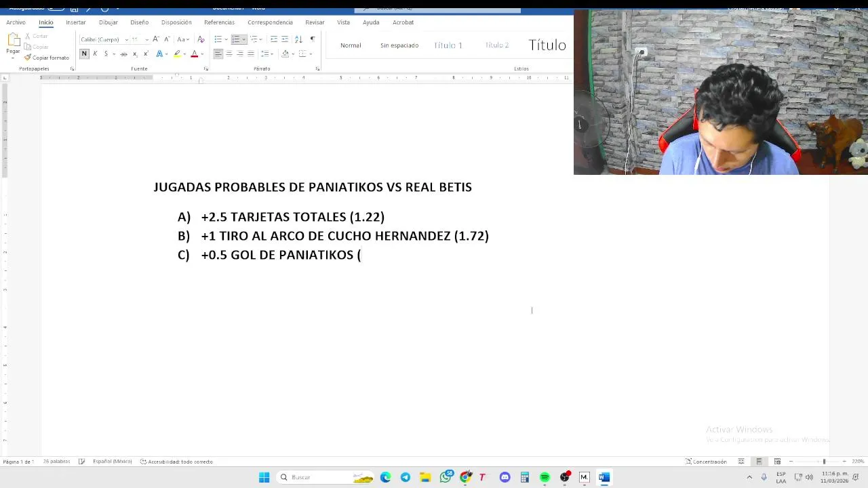Click the JUGADAS PROBABLES heading text
This screenshot has width=868, height=488.
click(x=313, y=187)
